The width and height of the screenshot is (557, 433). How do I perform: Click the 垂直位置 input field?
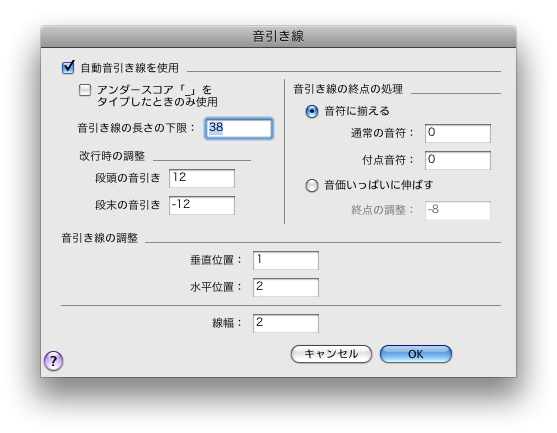point(286,260)
